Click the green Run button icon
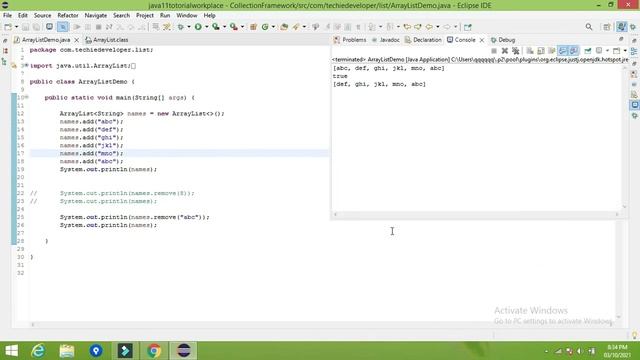Viewport: 640px width, 360px height. [x=198, y=27]
